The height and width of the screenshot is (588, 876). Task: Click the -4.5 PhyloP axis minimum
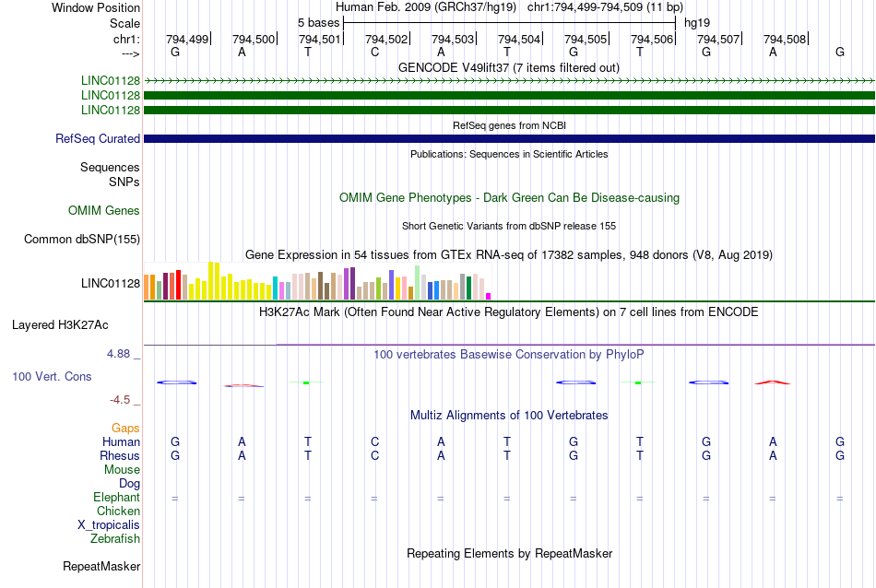pos(120,400)
